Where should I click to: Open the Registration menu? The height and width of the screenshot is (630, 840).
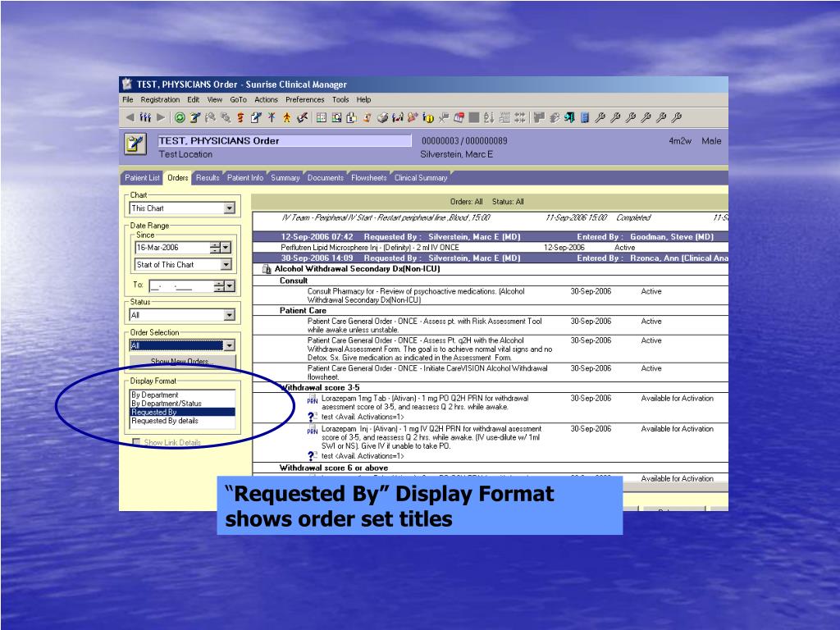coord(160,99)
